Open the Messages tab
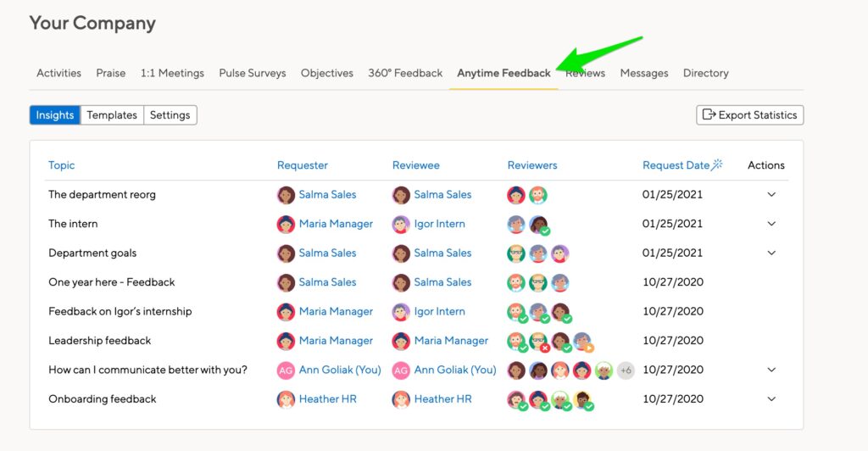The width and height of the screenshot is (868, 451). 644,73
